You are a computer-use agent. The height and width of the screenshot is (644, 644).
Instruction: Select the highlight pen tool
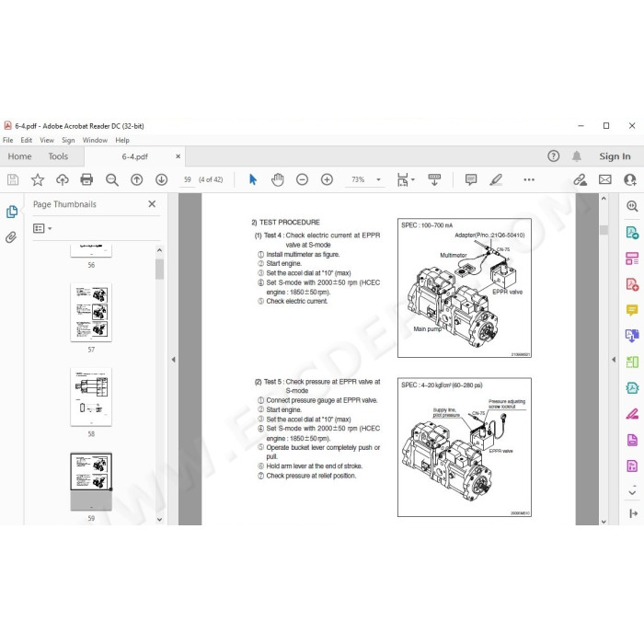[496, 179]
